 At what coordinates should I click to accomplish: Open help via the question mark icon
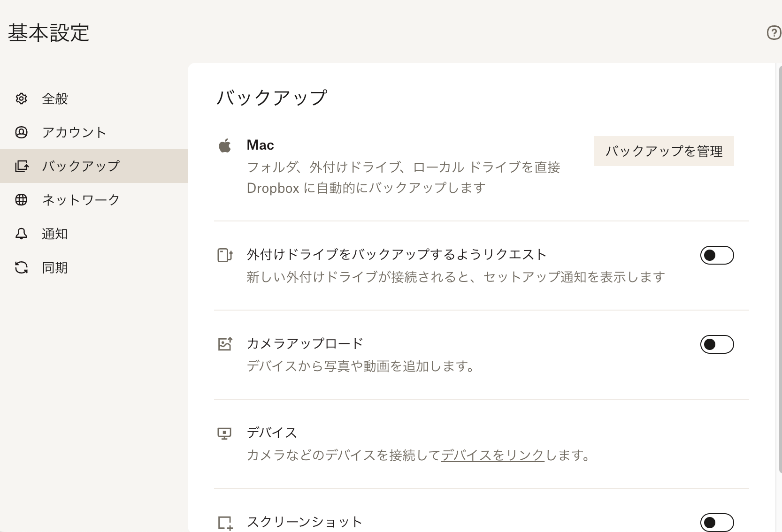(773, 33)
